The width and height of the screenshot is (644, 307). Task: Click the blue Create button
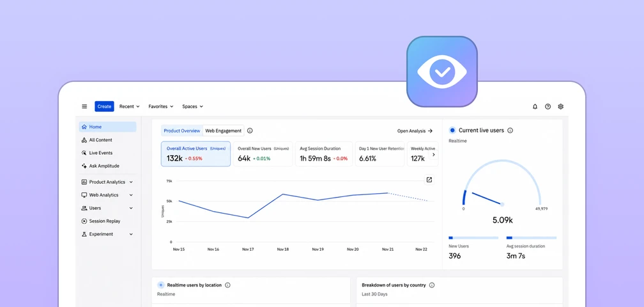click(x=104, y=106)
